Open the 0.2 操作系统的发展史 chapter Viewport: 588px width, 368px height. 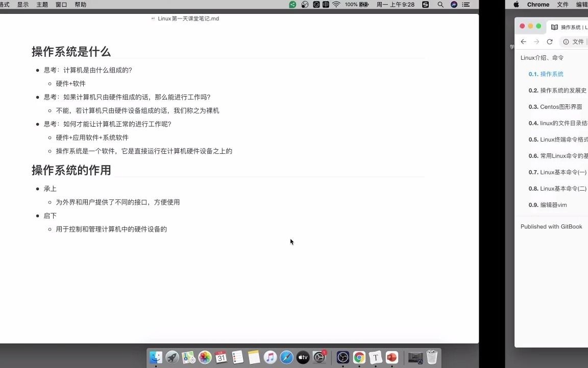(x=557, y=90)
